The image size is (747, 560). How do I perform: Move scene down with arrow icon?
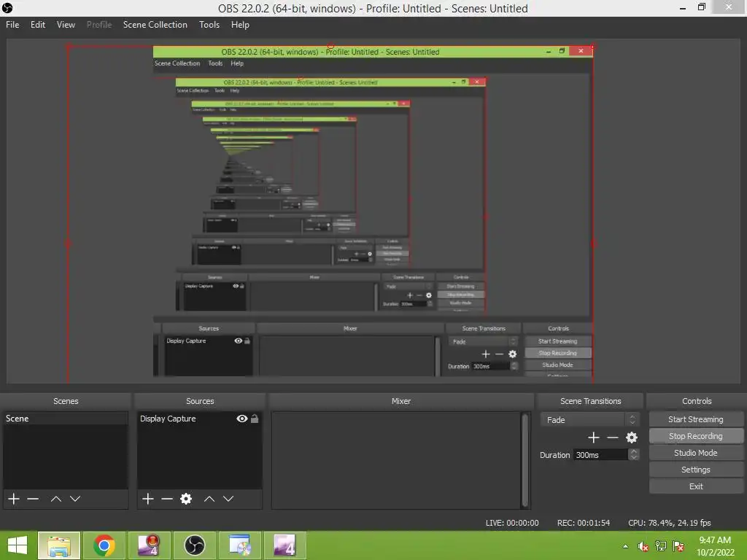point(75,499)
